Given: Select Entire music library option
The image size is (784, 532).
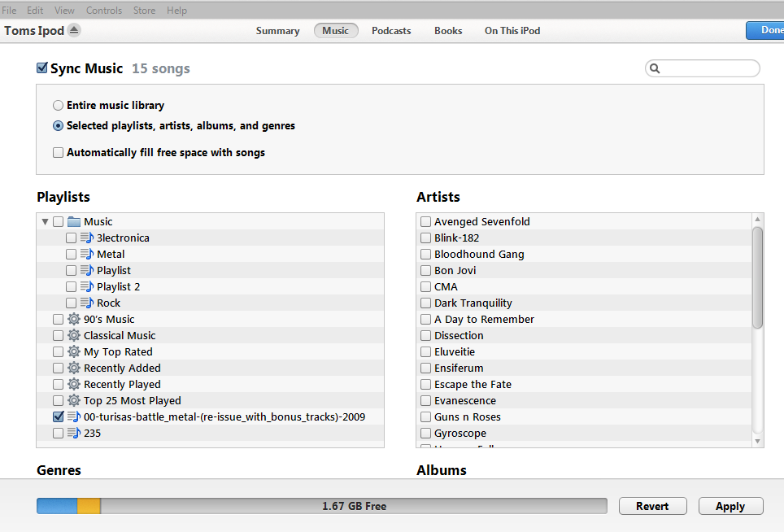Looking at the screenshot, I should tap(58, 106).
